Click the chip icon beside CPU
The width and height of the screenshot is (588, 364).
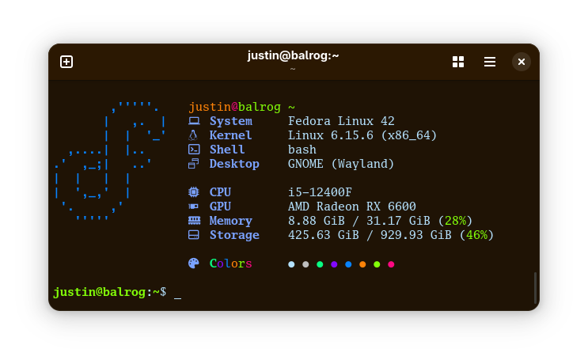[194, 192]
